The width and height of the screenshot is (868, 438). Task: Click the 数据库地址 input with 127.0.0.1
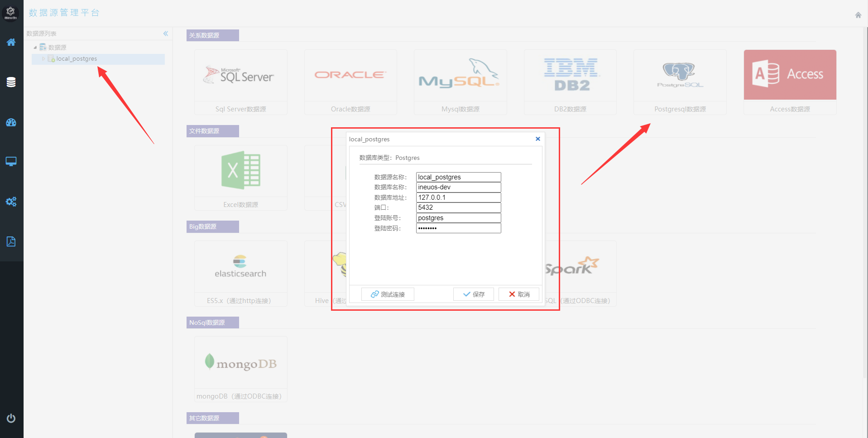click(x=459, y=197)
